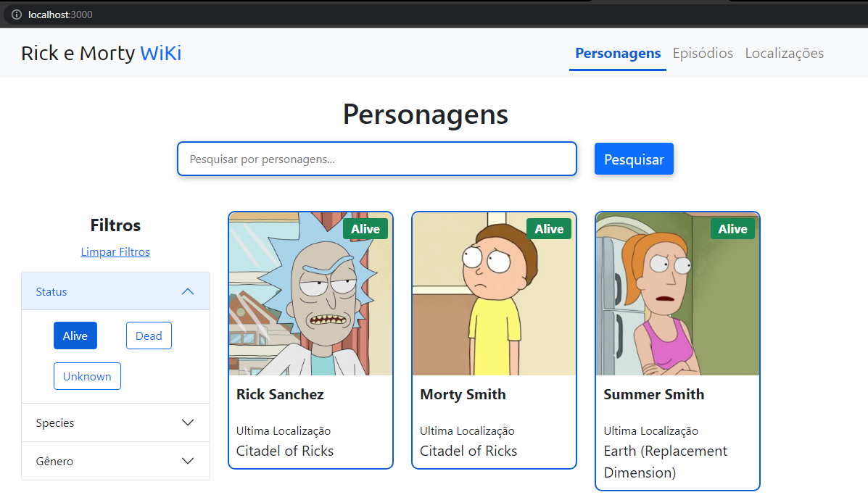Switch to the Episódios tab
The height and width of the screenshot is (500, 868).
coord(703,53)
